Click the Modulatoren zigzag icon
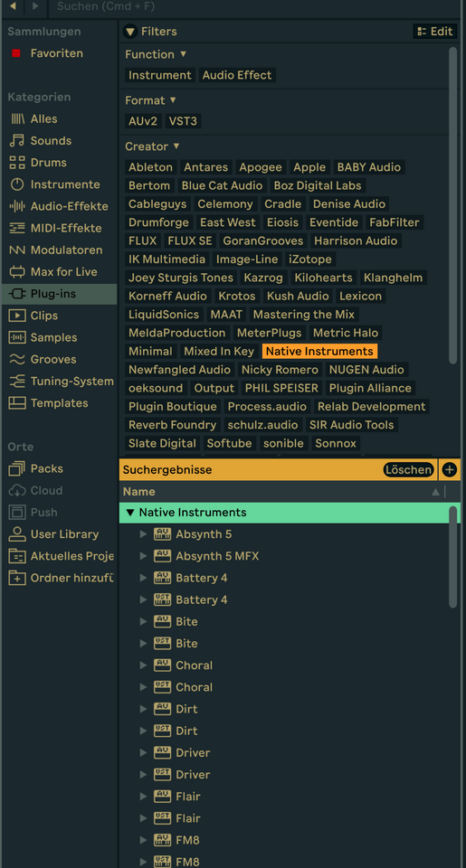This screenshot has width=466, height=868. pos(17,250)
